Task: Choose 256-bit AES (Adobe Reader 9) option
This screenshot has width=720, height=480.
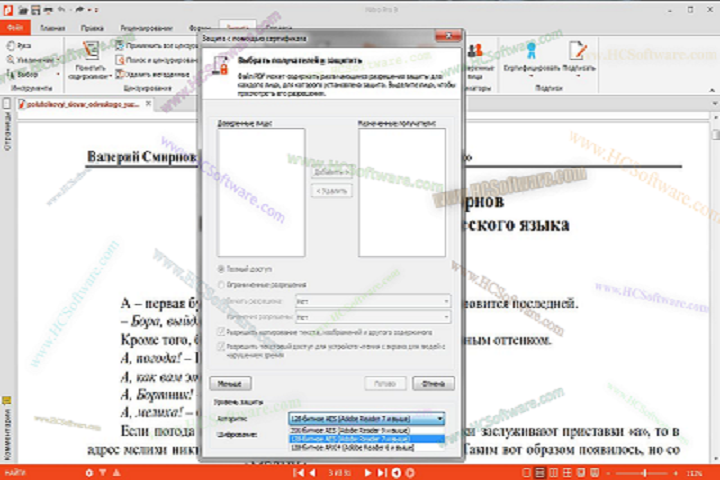Action: pos(367,430)
